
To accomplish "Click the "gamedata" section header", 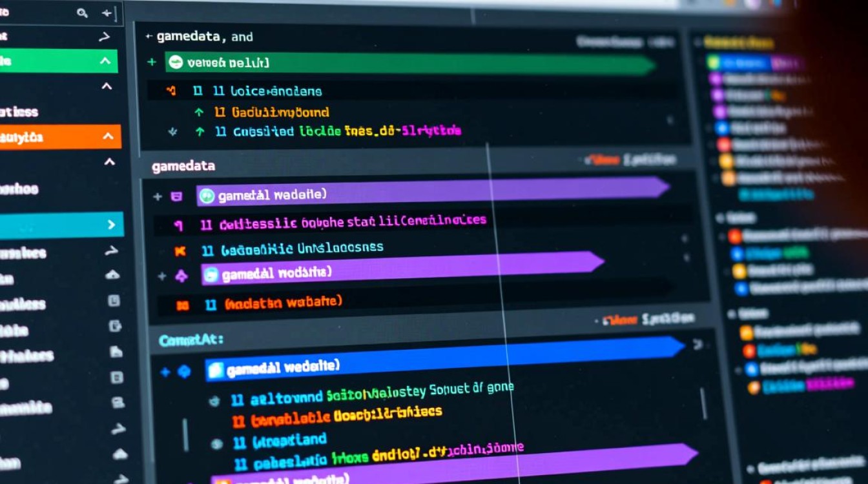I will (183, 166).
